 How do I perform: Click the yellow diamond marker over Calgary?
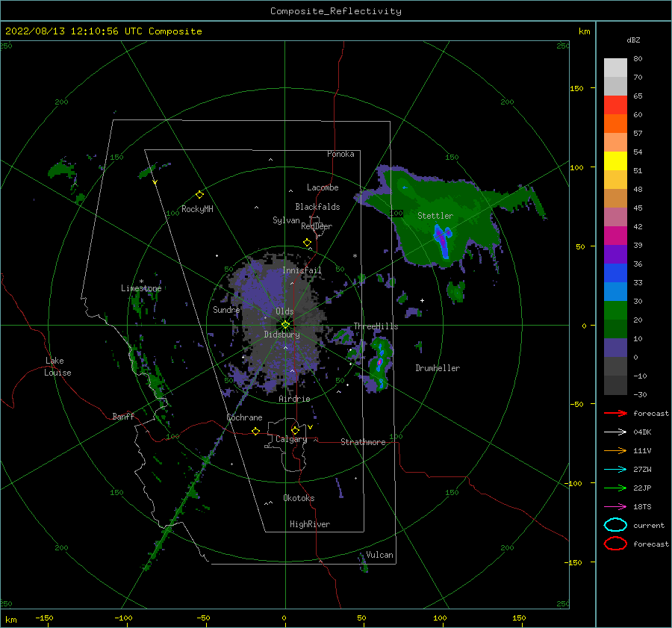(x=295, y=430)
